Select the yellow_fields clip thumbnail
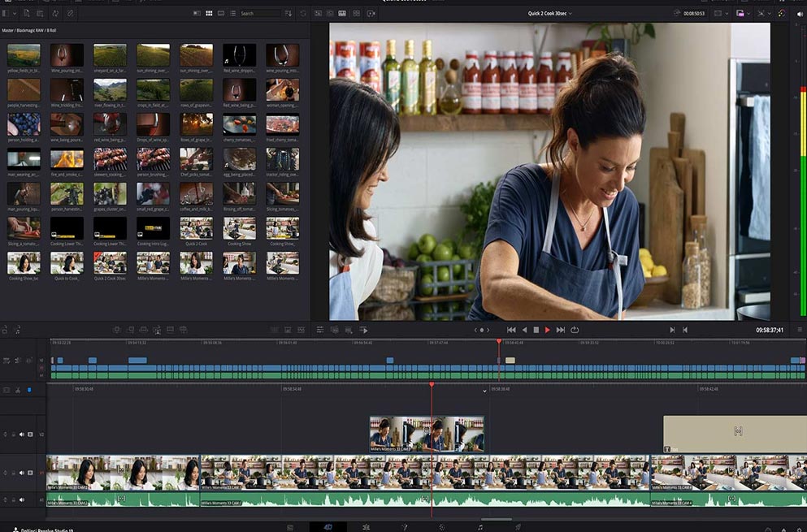This screenshot has height=532, width=807. (x=24, y=55)
